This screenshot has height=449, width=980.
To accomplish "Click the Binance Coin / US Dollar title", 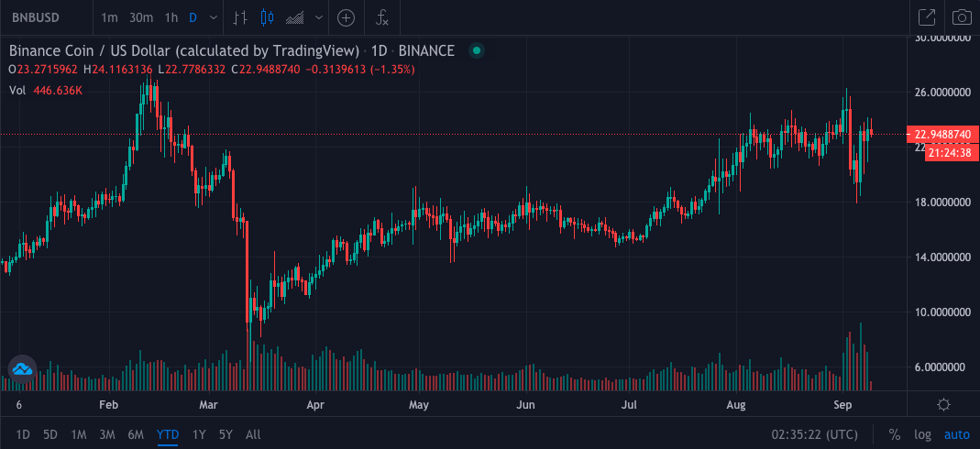I will [x=184, y=50].
